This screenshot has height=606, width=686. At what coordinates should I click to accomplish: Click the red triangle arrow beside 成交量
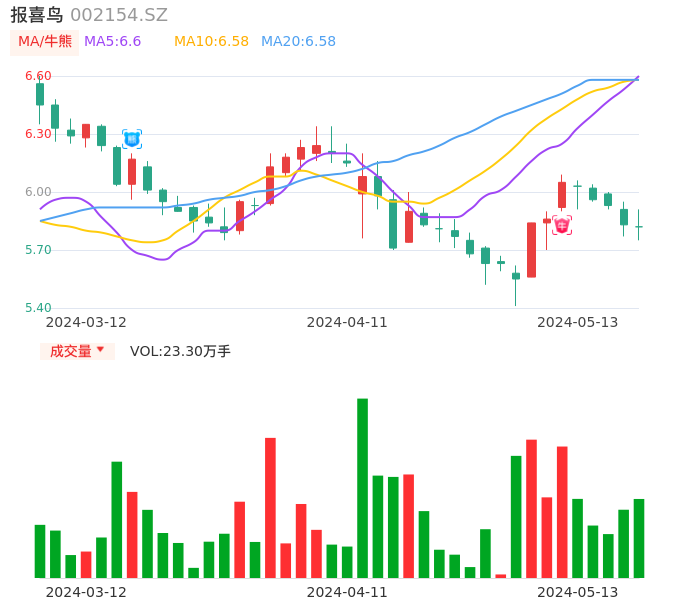(x=100, y=350)
